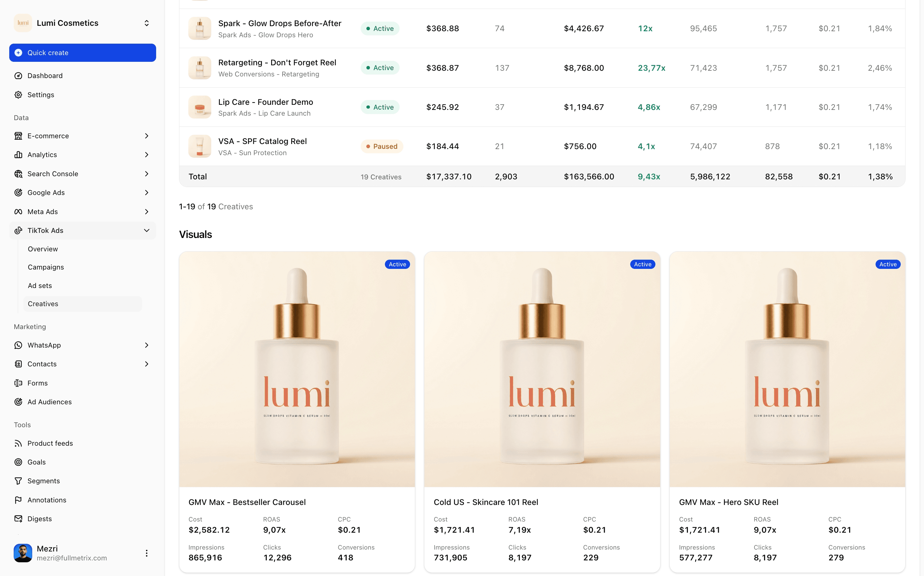This screenshot has width=924, height=576.
Task: Open the user options three-dot menu
Action: click(x=147, y=553)
